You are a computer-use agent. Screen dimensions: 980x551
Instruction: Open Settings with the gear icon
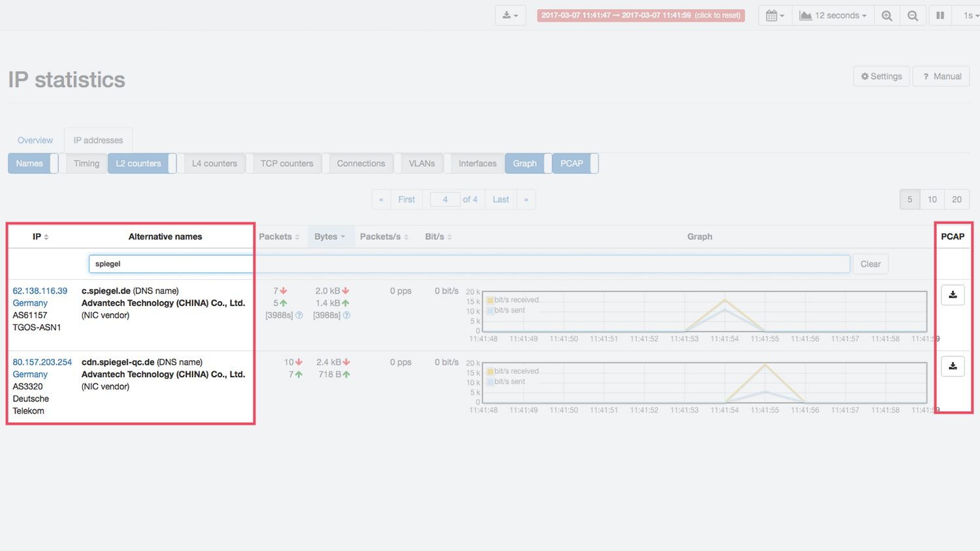[x=881, y=76]
